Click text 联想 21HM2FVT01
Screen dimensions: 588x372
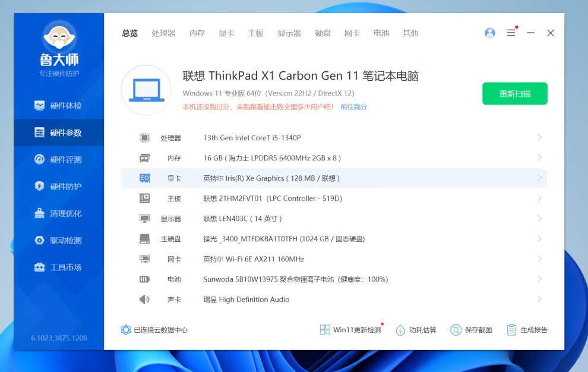click(x=232, y=198)
